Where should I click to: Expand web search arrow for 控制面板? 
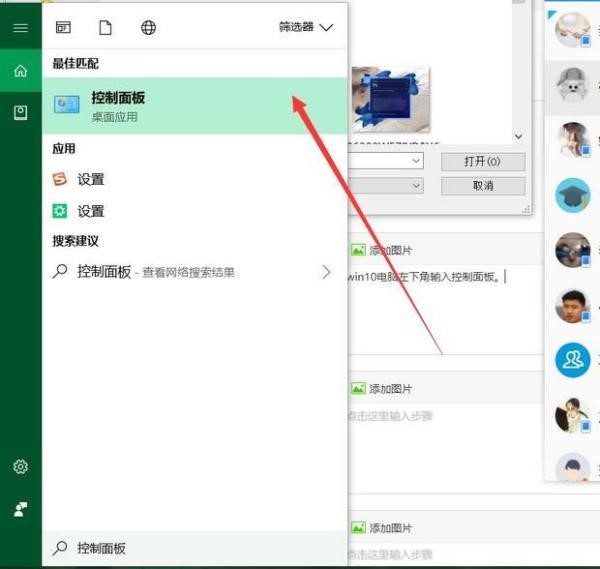(x=326, y=272)
